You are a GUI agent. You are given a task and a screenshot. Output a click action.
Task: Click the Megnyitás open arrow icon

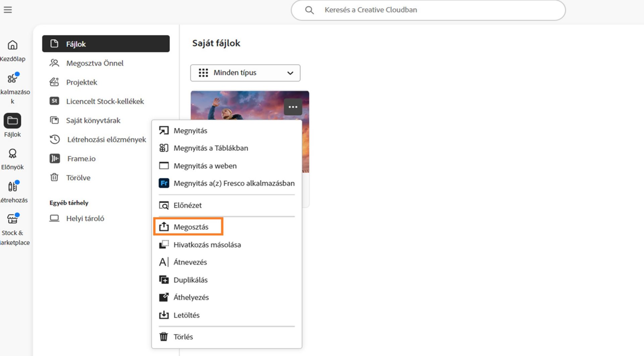[x=164, y=130]
